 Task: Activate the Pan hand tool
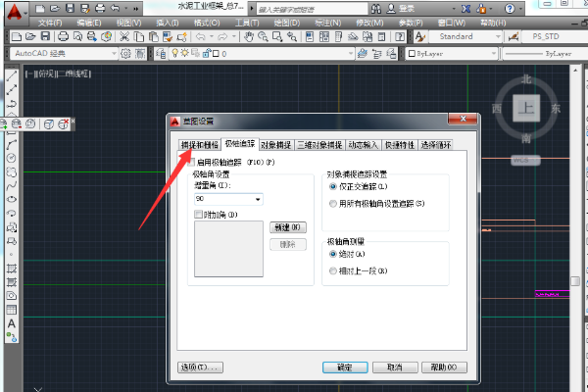pyautogui.click(x=248, y=36)
